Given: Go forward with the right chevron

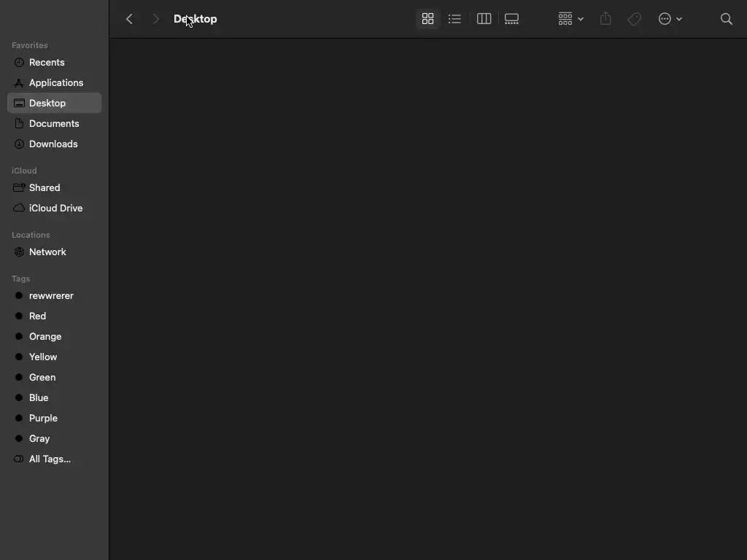Looking at the screenshot, I should [155, 19].
